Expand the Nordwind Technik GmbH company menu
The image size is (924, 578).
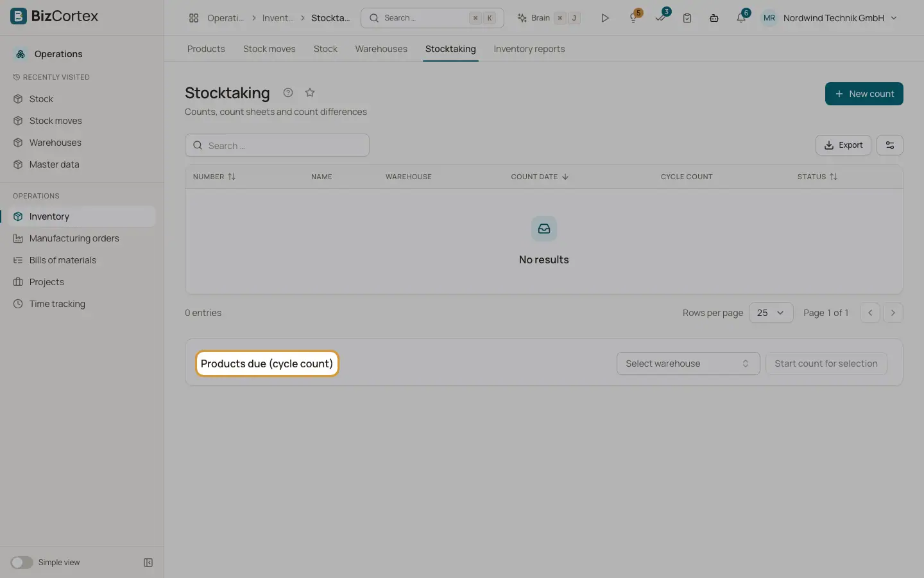pyautogui.click(x=841, y=18)
